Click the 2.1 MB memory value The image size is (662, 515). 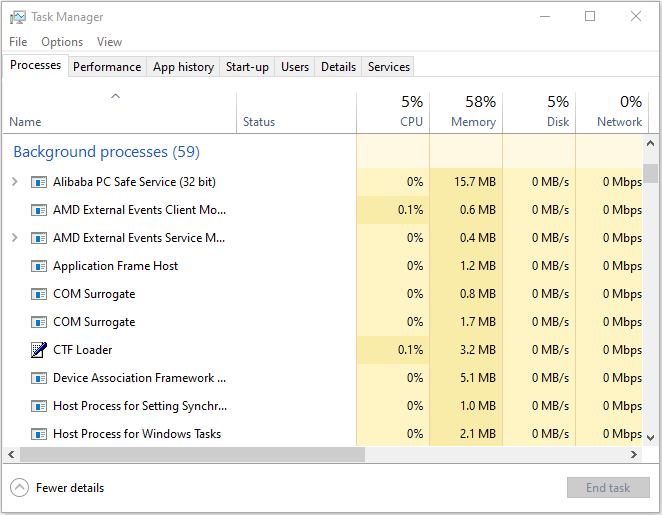click(478, 434)
